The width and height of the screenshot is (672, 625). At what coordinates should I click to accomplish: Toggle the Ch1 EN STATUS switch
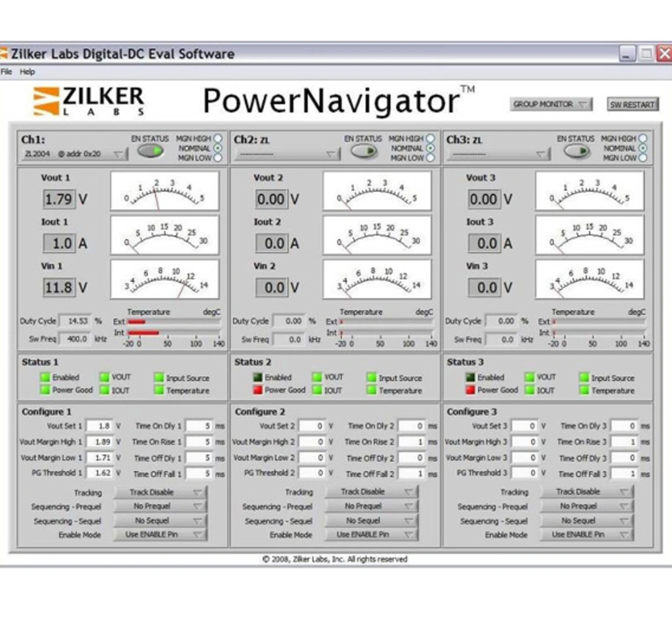(150, 151)
